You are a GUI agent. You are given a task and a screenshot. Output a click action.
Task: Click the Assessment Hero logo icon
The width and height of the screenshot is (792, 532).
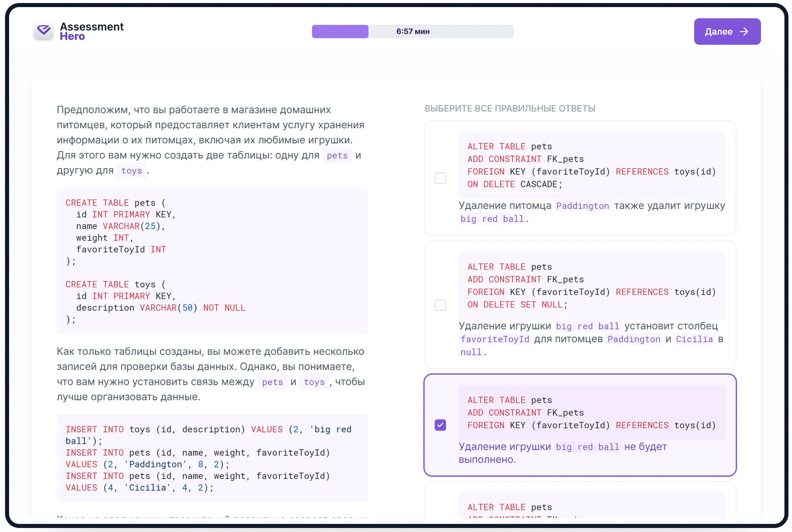pos(44,31)
